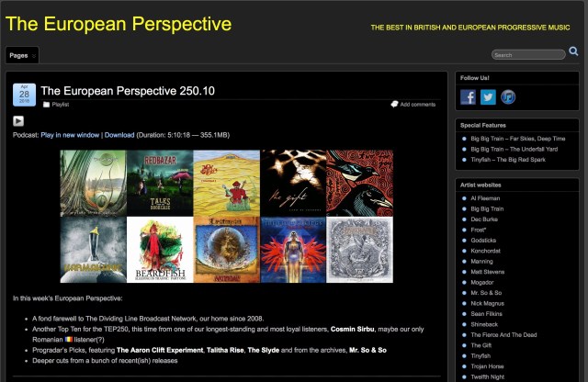Open The European Perspective 250.10 post title
Image resolution: width=588 pixels, height=382 pixels.
(x=128, y=91)
